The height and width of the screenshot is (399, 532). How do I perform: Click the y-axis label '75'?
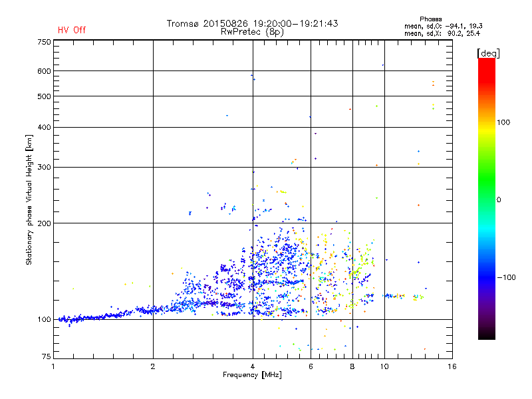(x=47, y=356)
